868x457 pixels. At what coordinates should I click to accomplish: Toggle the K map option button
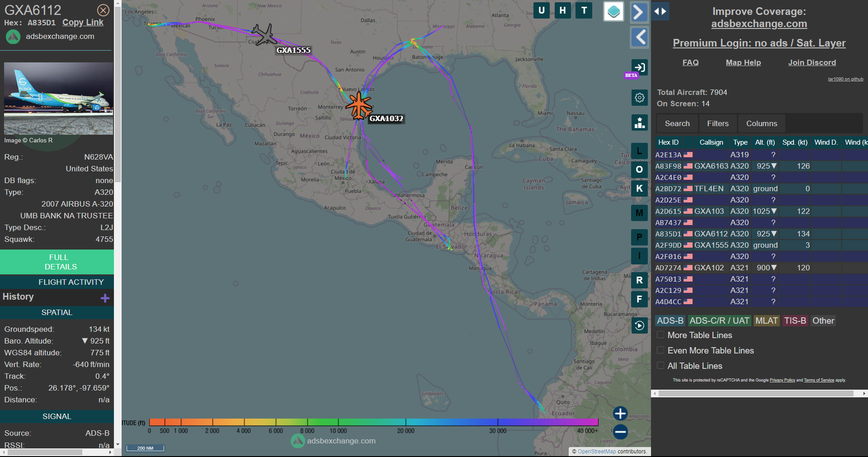[x=639, y=188]
